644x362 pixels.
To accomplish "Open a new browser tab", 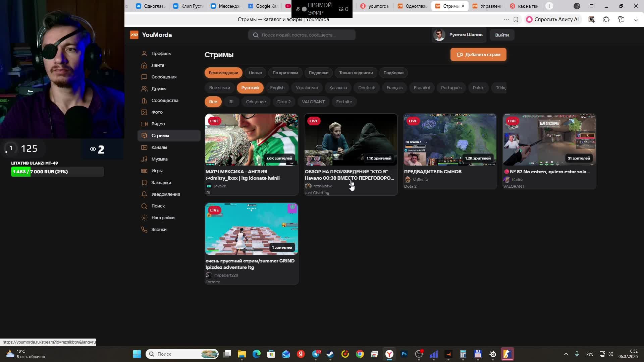I will (549, 6).
